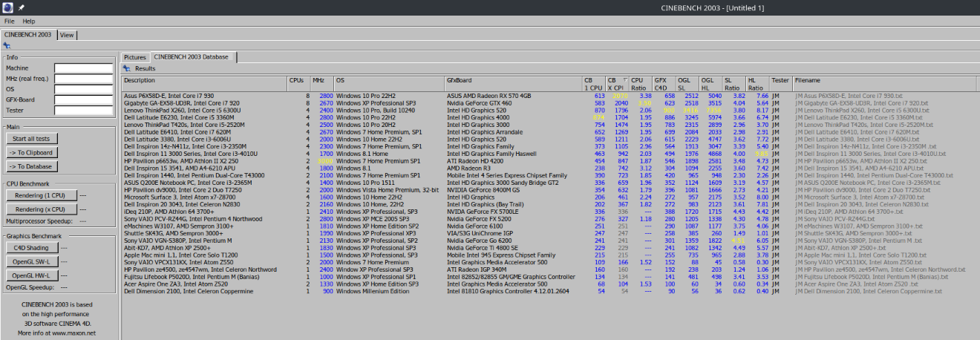The width and height of the screenshot is (980, 340).
Task: Click the Start all tests button
Action: point(32,139)
